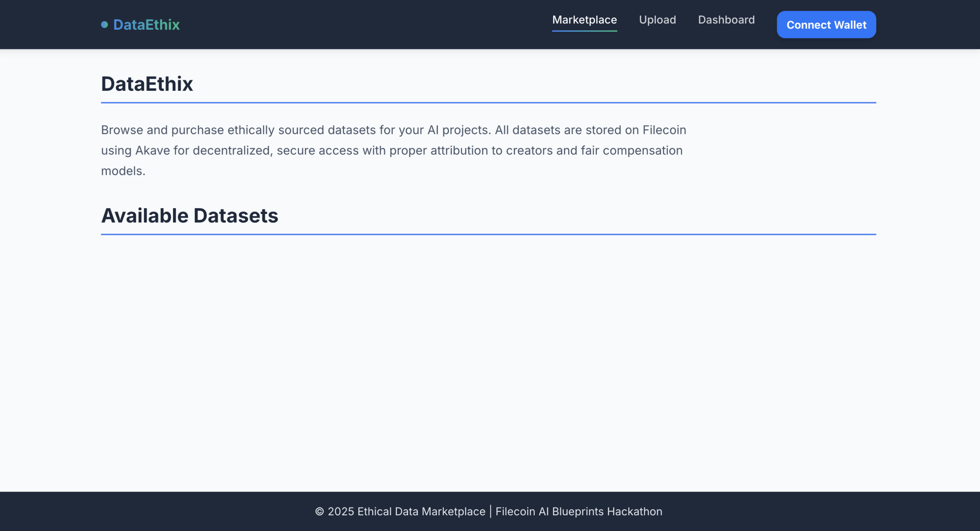Click '2025 Ethical Data Marketplace' footer text
This screenshot has height=531, width=980.
click(x=406, y=511)
